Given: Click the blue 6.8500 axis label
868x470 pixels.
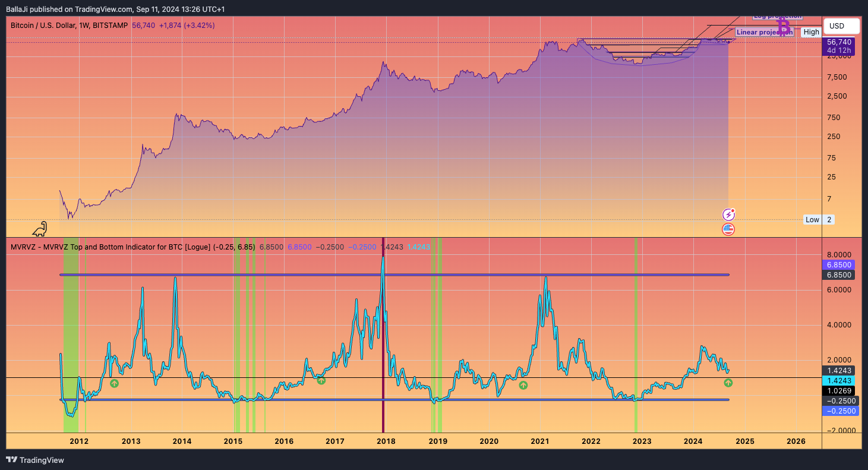Looking at the screenshot, I should tap(839, 265).
